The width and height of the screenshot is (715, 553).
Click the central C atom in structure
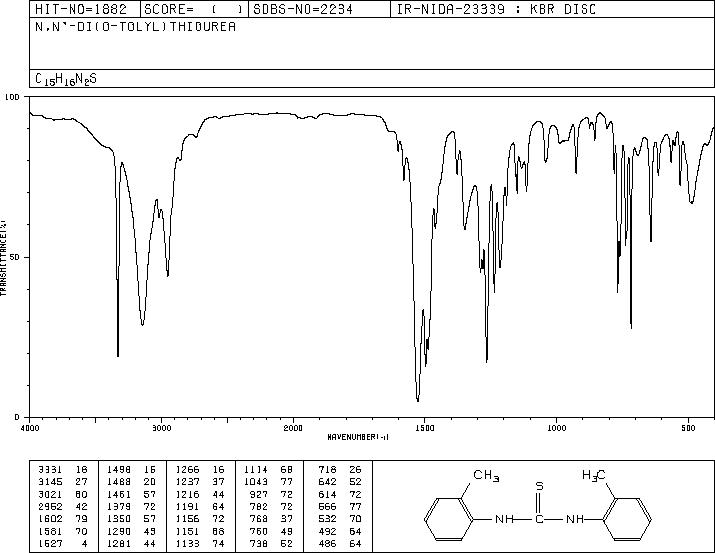tap(539, 519)
